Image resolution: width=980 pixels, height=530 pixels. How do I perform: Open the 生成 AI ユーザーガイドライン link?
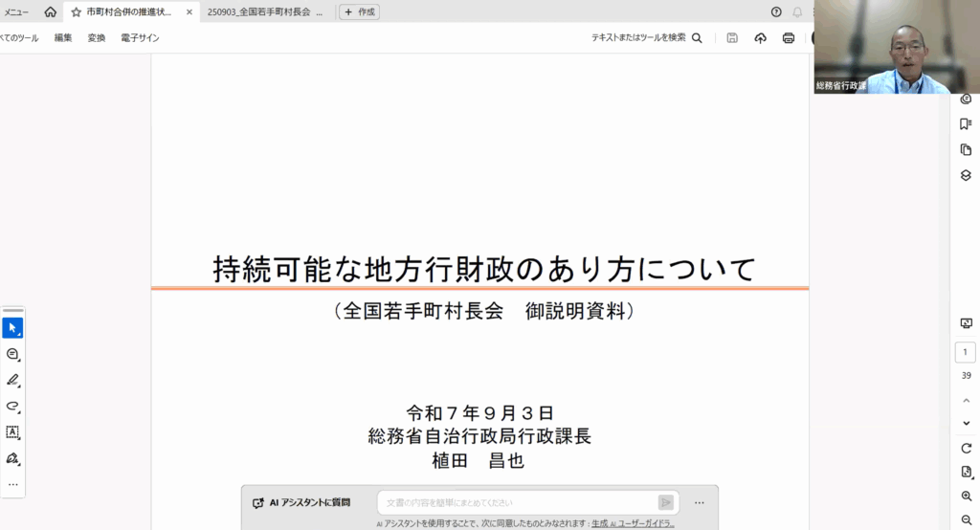coord(633,523)
